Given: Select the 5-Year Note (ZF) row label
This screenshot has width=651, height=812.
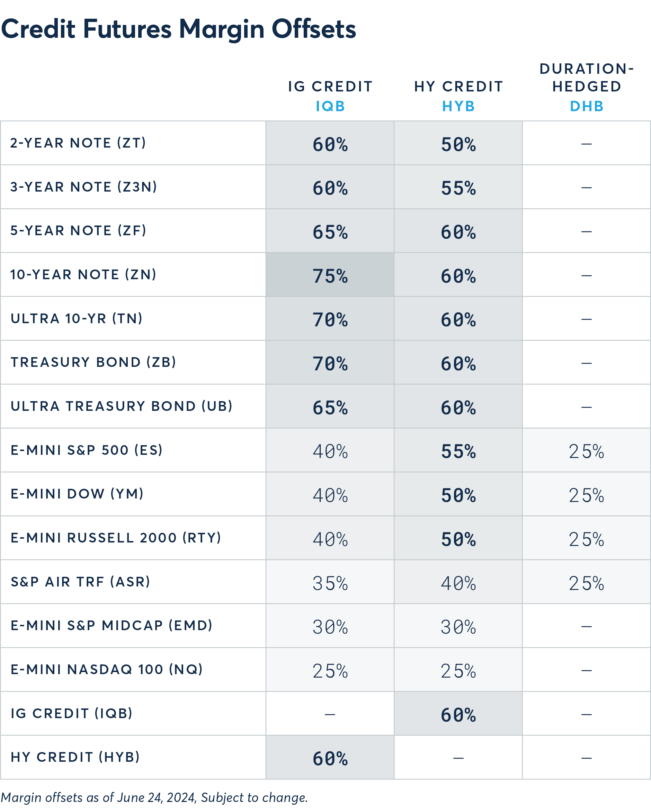Looking at the screenshot, I should pos(78,230).
